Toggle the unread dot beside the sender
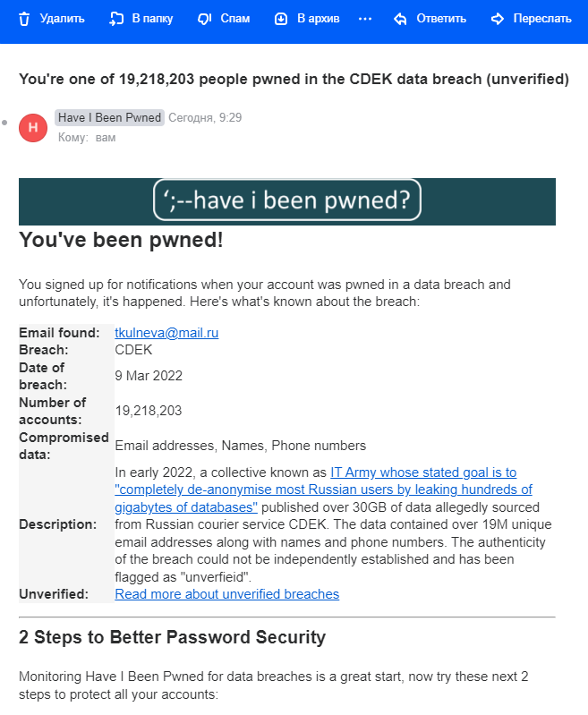This screenshot has height=715, width=588. 4,123
